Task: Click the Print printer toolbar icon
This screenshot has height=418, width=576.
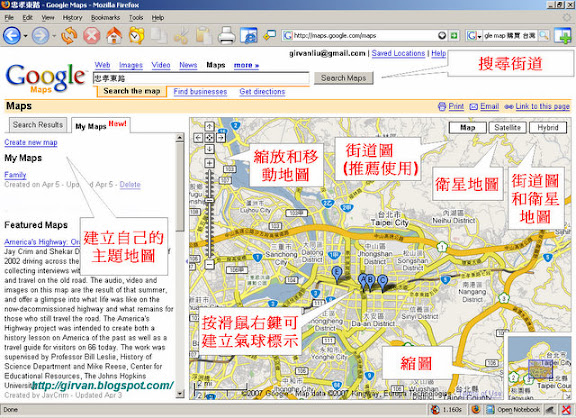Action: pos(226,36)
